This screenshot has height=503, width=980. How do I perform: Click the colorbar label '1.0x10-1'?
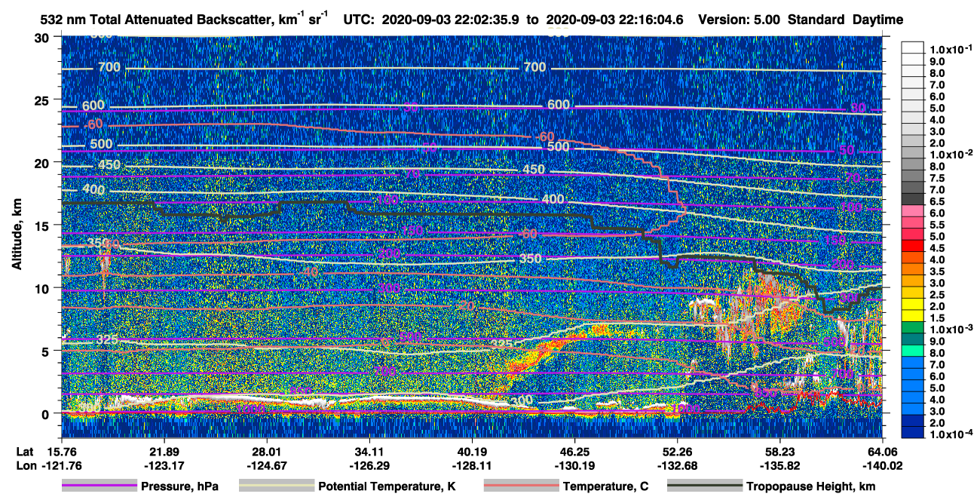click(x=951, y=48)
